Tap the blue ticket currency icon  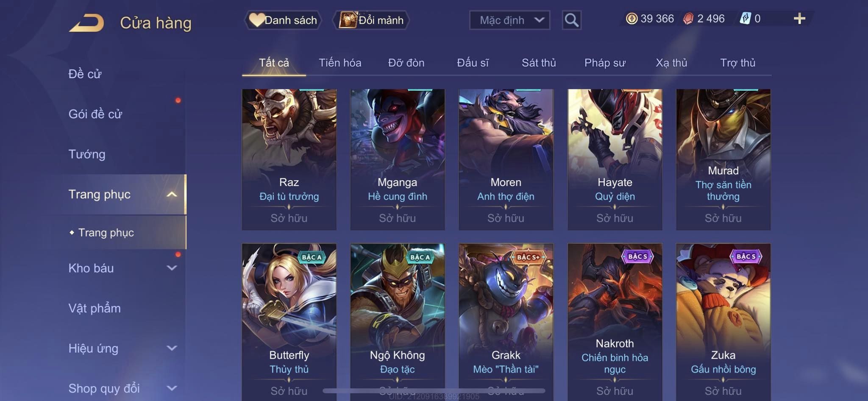(x=745, y=19)
